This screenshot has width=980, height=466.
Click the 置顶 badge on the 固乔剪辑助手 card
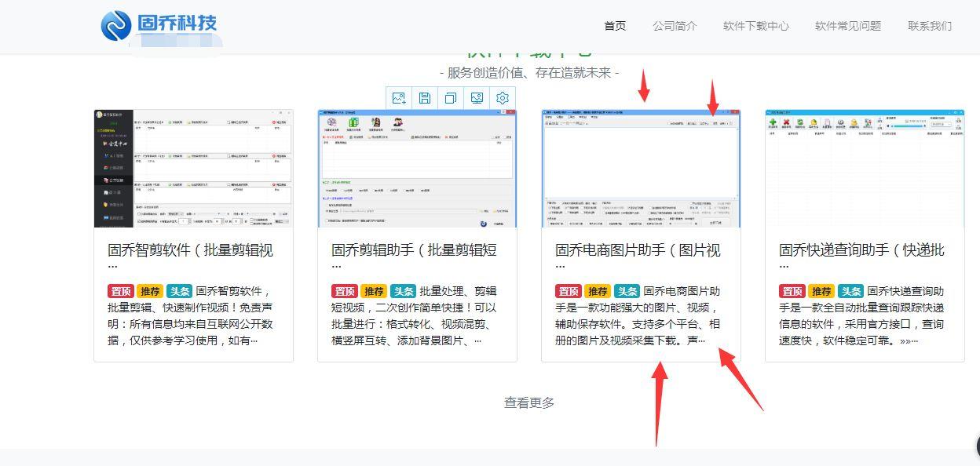(x=345, y=291)
